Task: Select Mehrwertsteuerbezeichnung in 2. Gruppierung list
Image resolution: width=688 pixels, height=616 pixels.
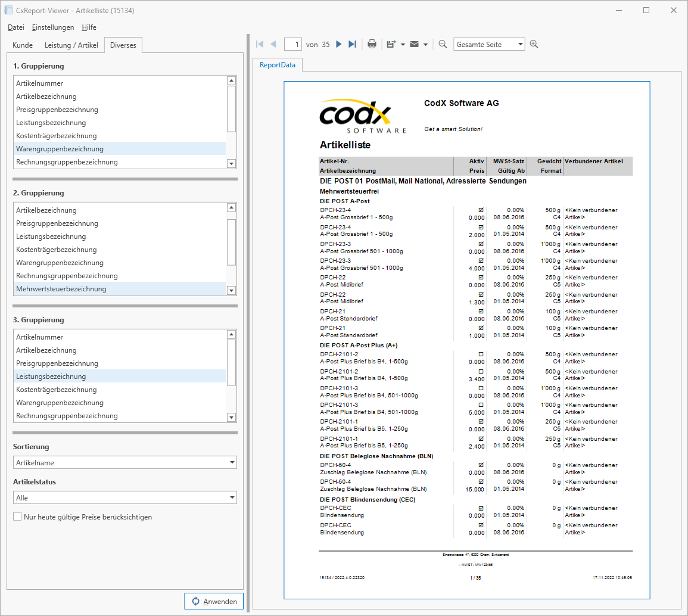Action: tap(61, 289)
